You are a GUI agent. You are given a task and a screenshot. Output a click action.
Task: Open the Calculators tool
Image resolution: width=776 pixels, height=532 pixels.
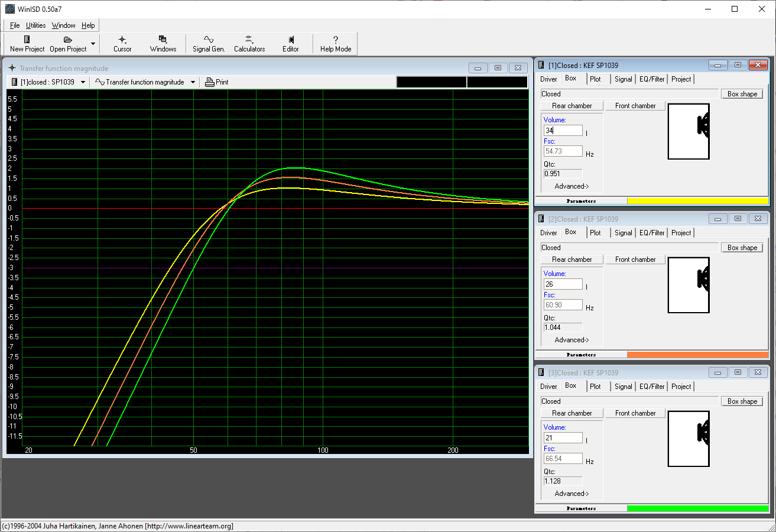click(x=249, y=44)
